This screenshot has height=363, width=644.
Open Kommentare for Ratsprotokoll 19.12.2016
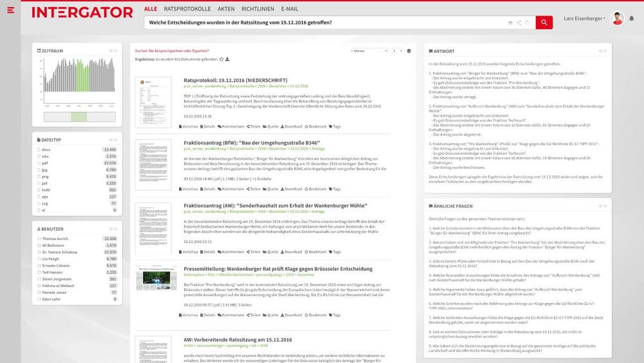(x=231, y=126)
